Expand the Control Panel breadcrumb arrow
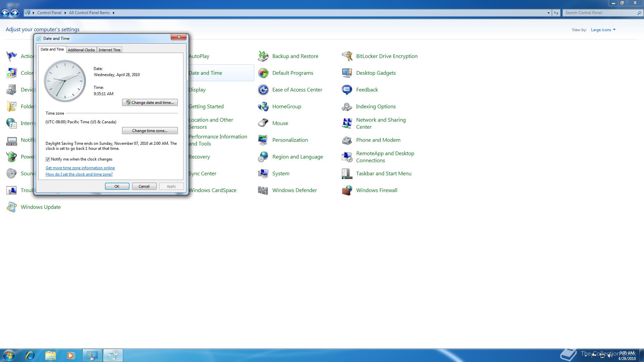The image size is (644, 362). coord(65,13)
